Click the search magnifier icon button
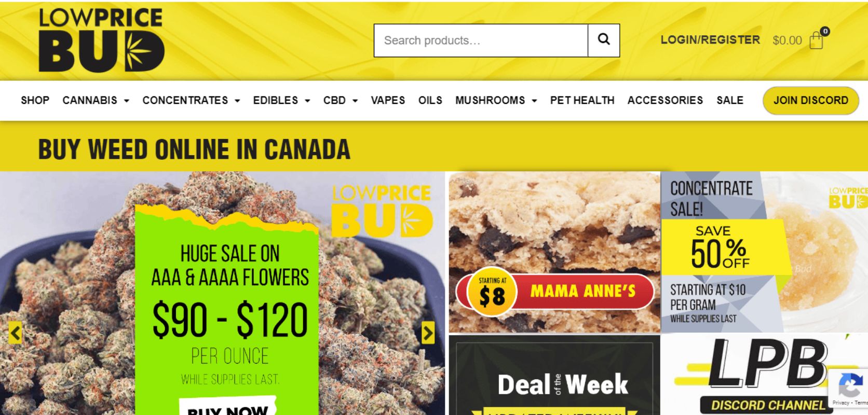 (x=604, y=40)
